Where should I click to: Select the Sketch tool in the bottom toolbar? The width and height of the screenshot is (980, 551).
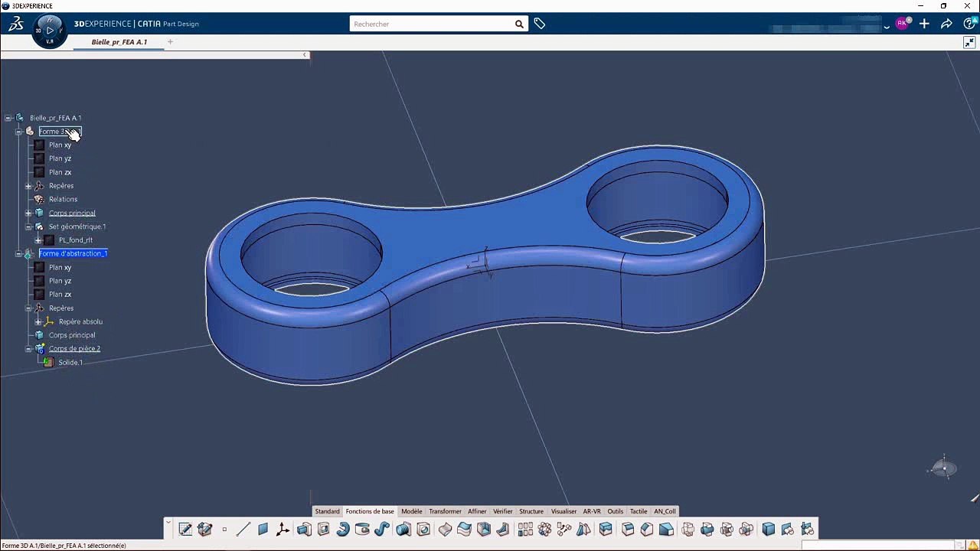coord(185,529)
